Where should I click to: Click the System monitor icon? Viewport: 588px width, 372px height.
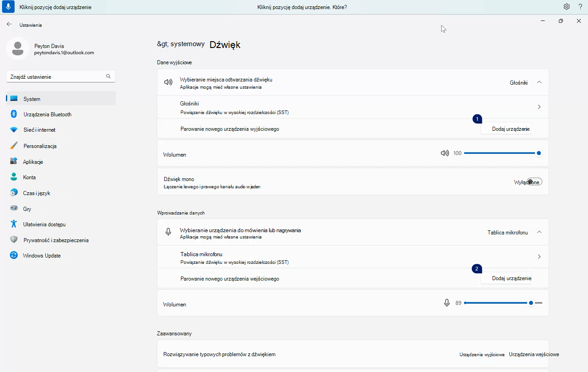click(x=14, y=99)
